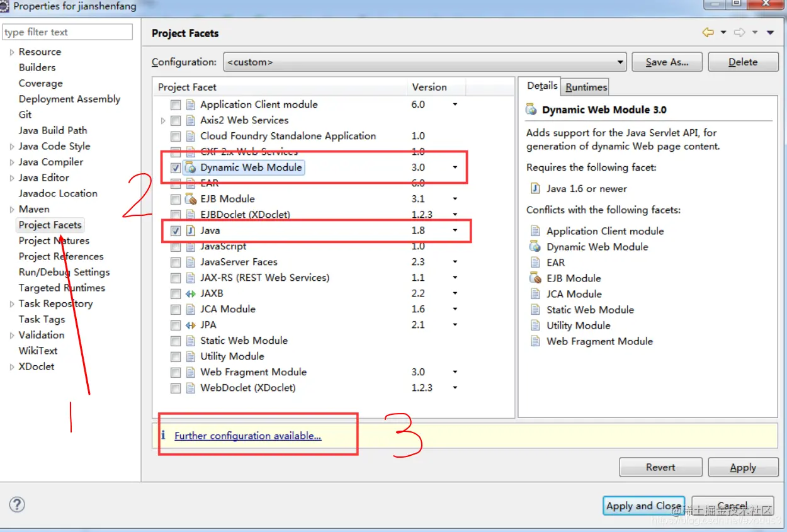Click the Delete configuration button
This screenshot has height=532, width=787.
coord(743,62)
